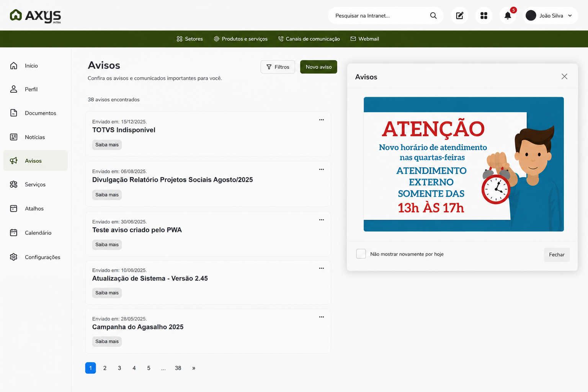The image size is (588, 392).
Task: Click the Perfil label in sidebar
Action: point(31,89)
